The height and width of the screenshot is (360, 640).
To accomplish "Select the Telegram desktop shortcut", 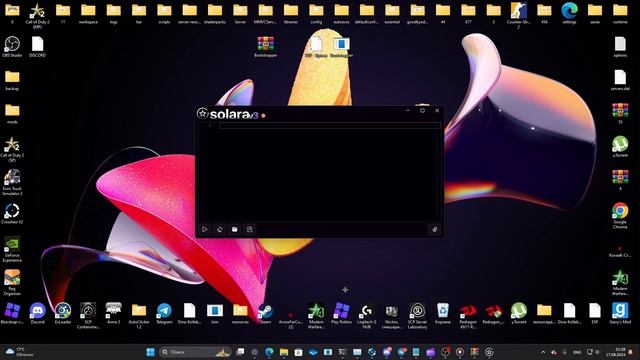I will point(164,313).
